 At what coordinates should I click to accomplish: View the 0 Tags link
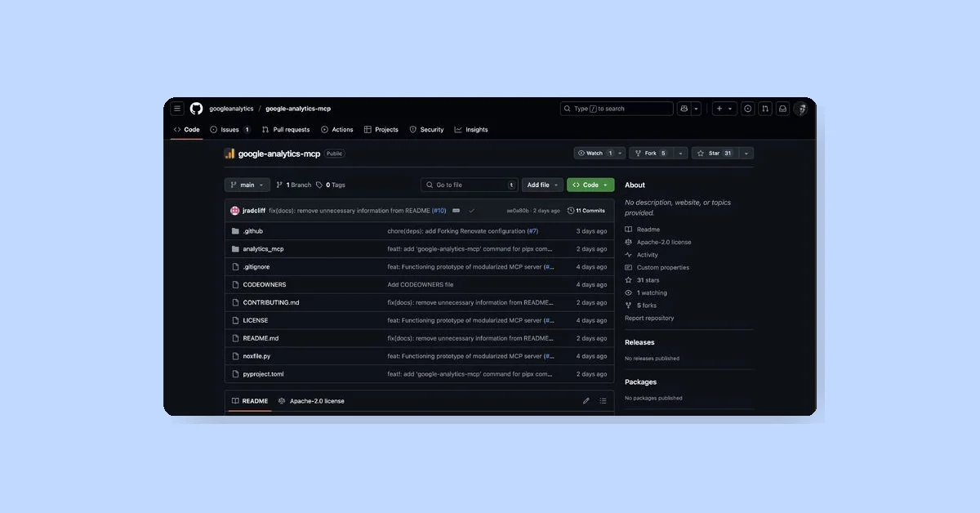331,185
